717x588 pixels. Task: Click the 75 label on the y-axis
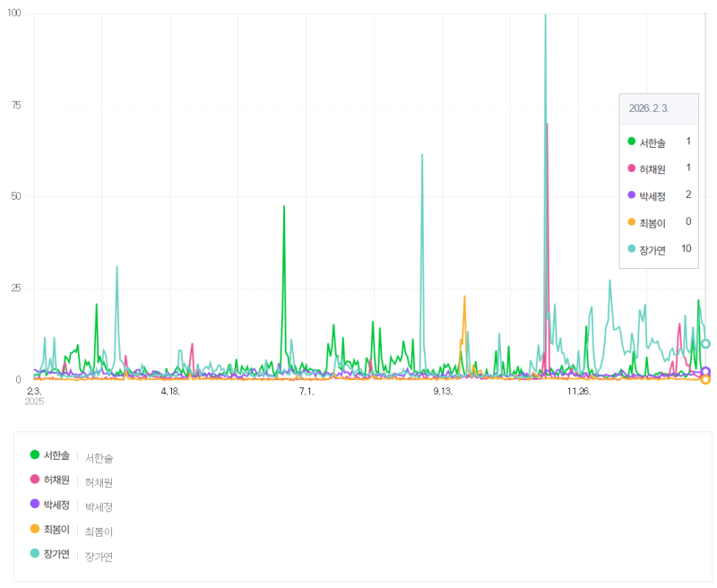(x=16, y=106)
